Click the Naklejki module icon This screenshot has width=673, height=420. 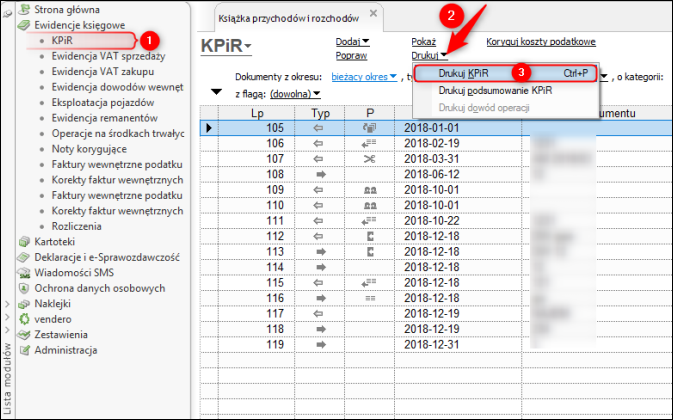(x=24, y=304)
